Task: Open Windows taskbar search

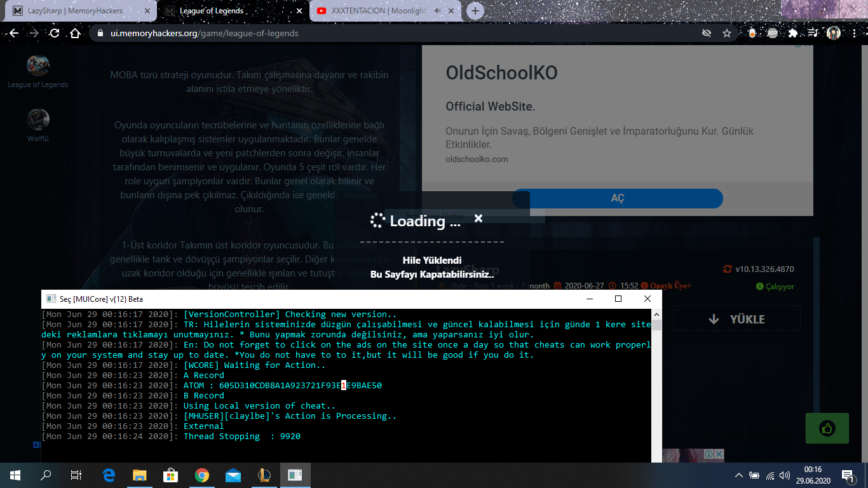Action: 46,475
